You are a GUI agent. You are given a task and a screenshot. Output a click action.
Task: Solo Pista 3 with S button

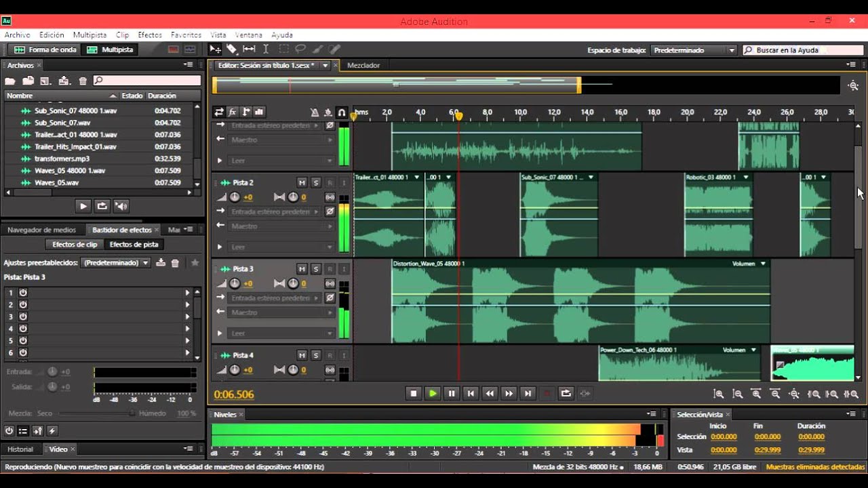click(315, 269)
